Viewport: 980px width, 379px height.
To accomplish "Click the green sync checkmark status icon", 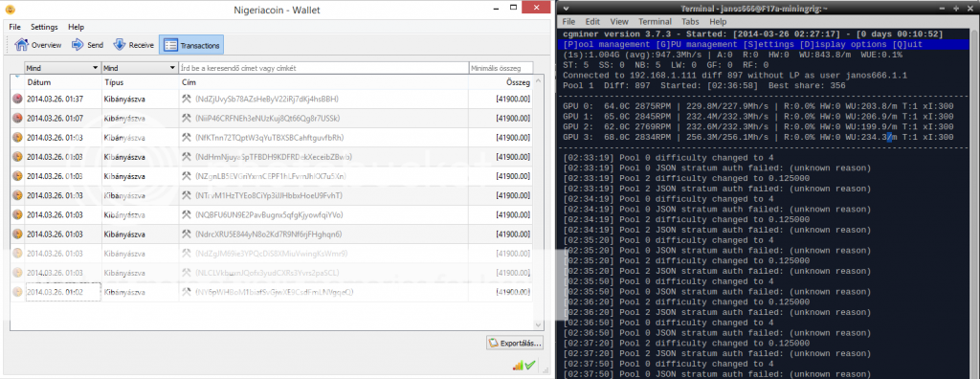I will click(x=530, y=366).
